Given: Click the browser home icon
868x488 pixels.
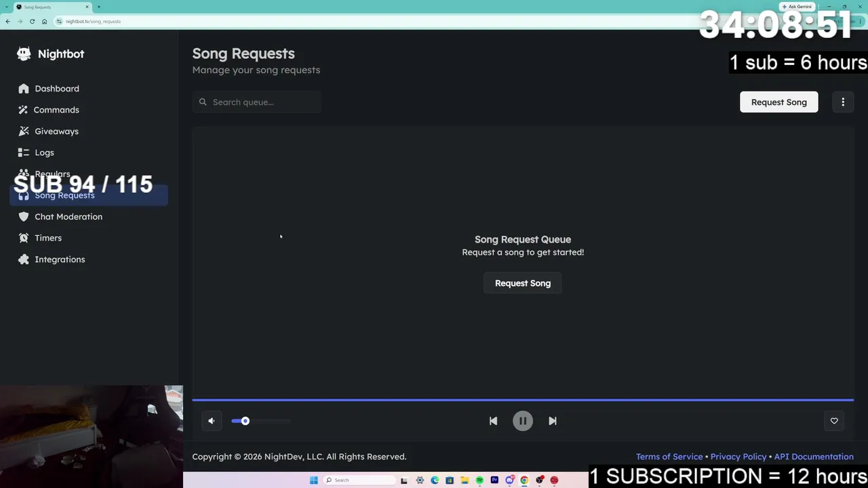Looking at the screenshot, I should click(x=44, y=21).
